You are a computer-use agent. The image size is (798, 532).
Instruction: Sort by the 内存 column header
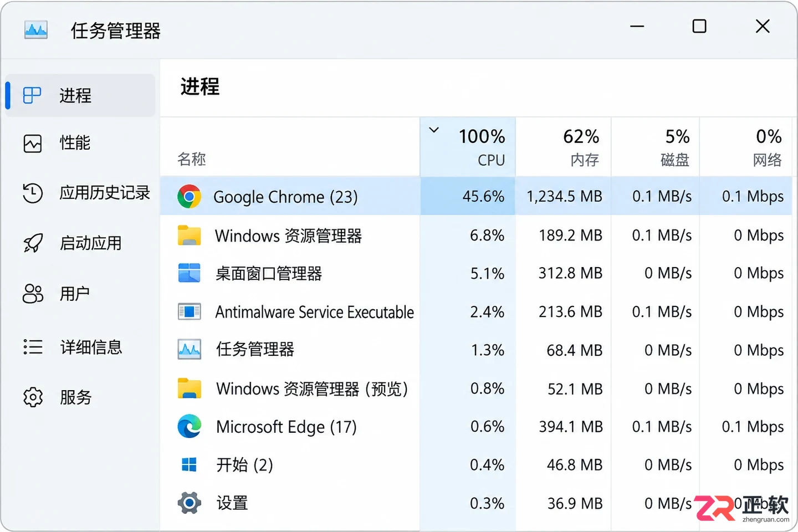[564, 147]
